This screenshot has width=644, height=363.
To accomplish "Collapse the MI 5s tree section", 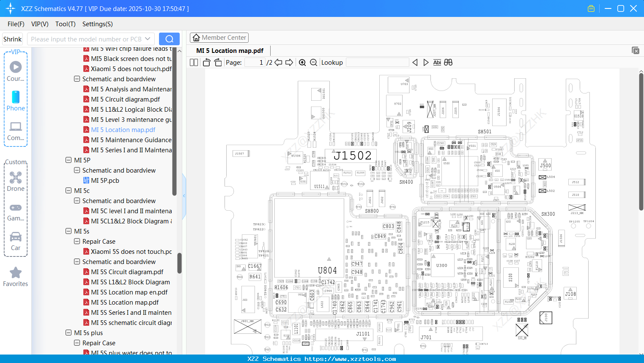I will click(x=69, y=231).
